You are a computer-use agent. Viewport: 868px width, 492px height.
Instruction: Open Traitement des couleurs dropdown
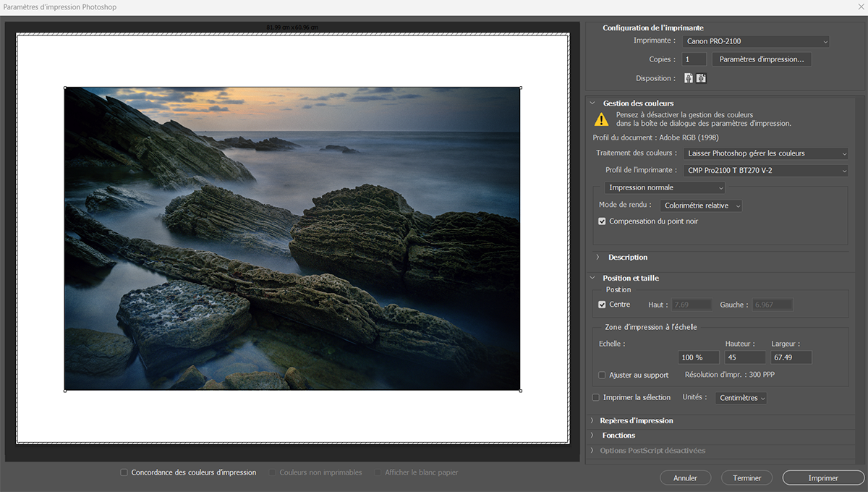[x=765, y=153]
